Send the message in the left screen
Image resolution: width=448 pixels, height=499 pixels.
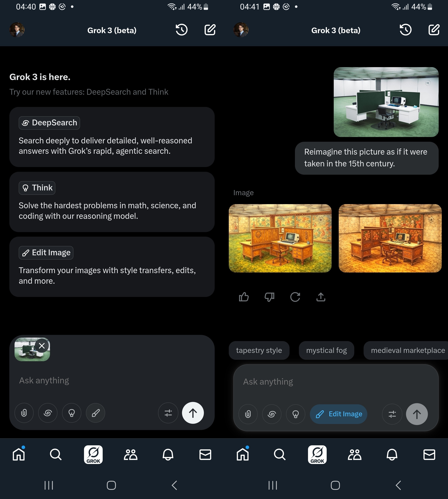193,413
